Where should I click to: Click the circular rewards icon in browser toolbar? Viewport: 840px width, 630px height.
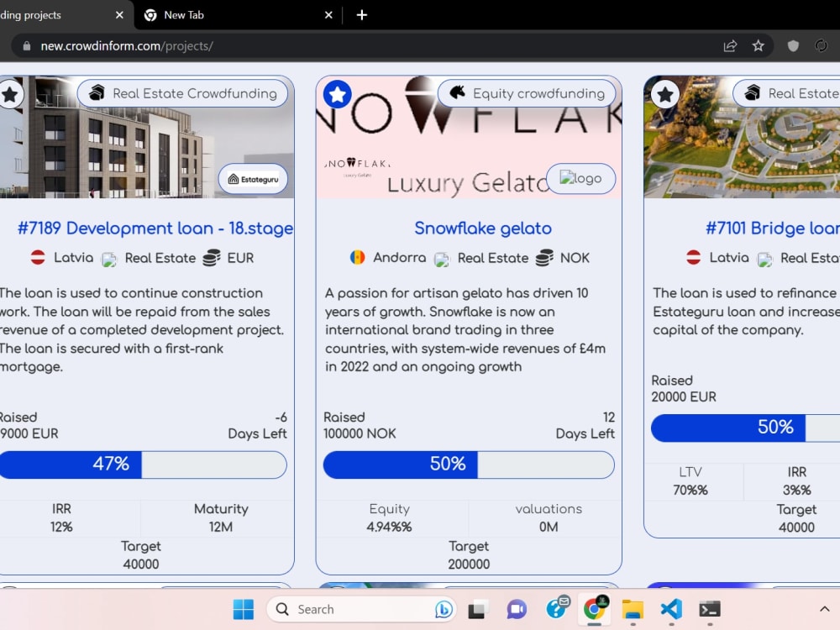pyautogui.click(x=821, y=46)
